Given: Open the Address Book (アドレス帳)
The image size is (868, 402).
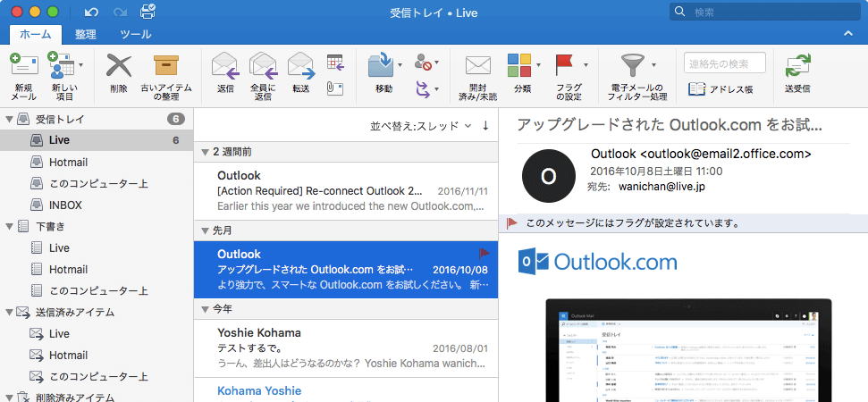Looking at the screenshot, I should [721, 89].
